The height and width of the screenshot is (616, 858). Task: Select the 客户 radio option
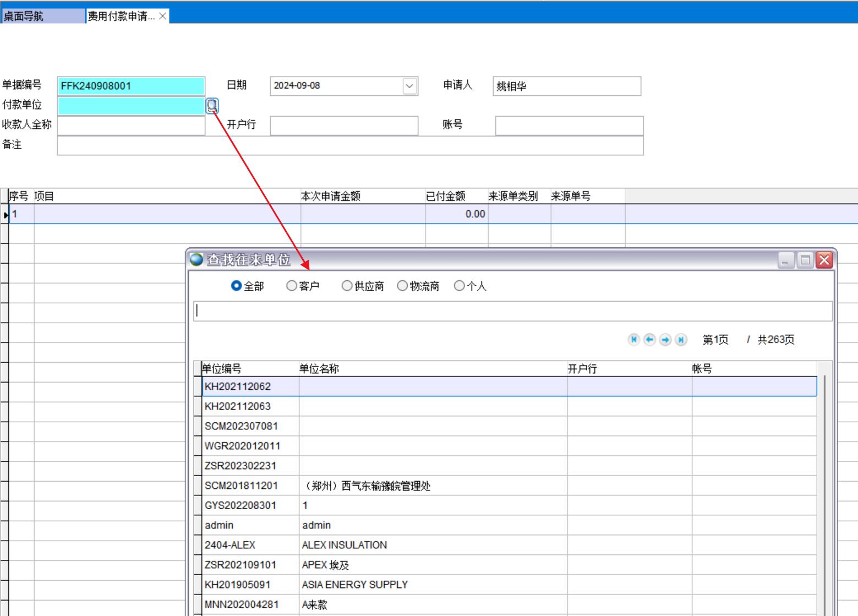coord(292,286)
